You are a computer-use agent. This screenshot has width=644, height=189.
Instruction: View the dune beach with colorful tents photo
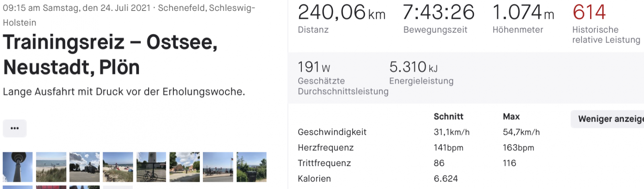118,167
